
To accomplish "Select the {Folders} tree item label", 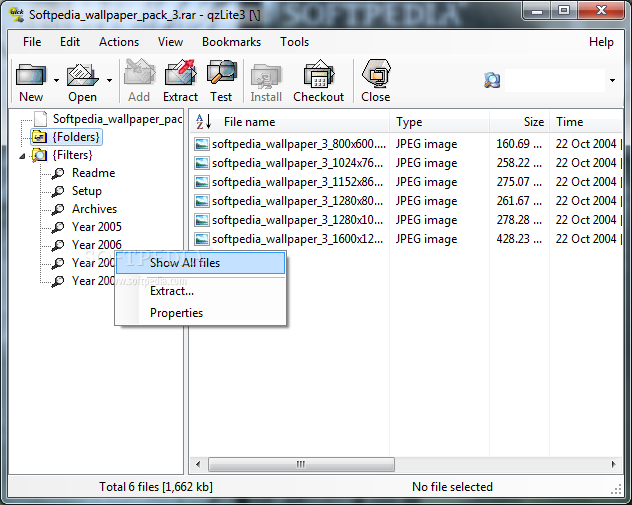I will pos(76,137).
